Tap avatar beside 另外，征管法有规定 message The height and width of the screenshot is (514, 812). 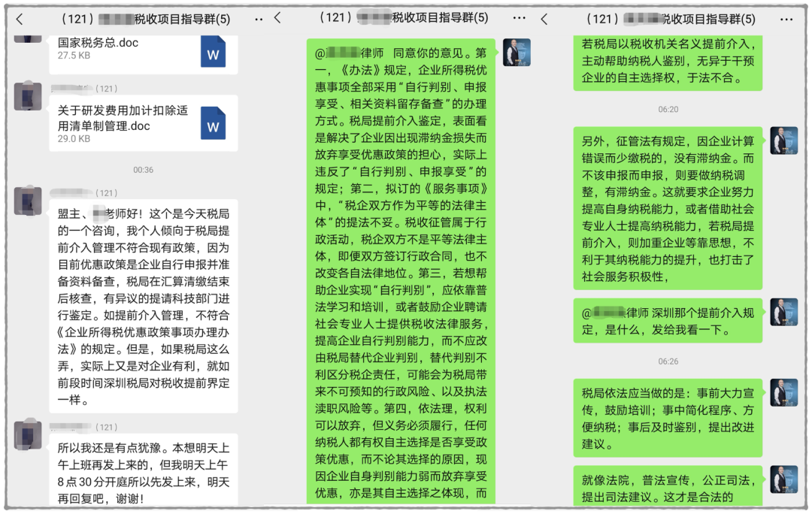pos(783,141)
